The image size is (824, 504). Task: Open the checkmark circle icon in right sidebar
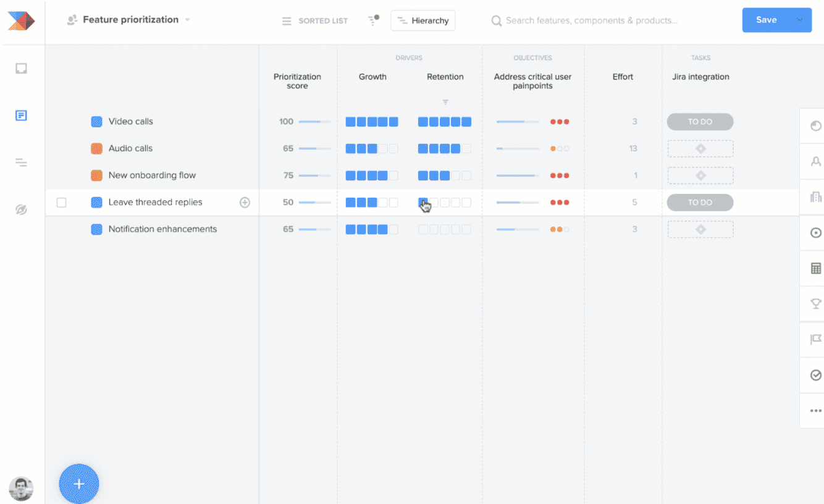[815, 375]
